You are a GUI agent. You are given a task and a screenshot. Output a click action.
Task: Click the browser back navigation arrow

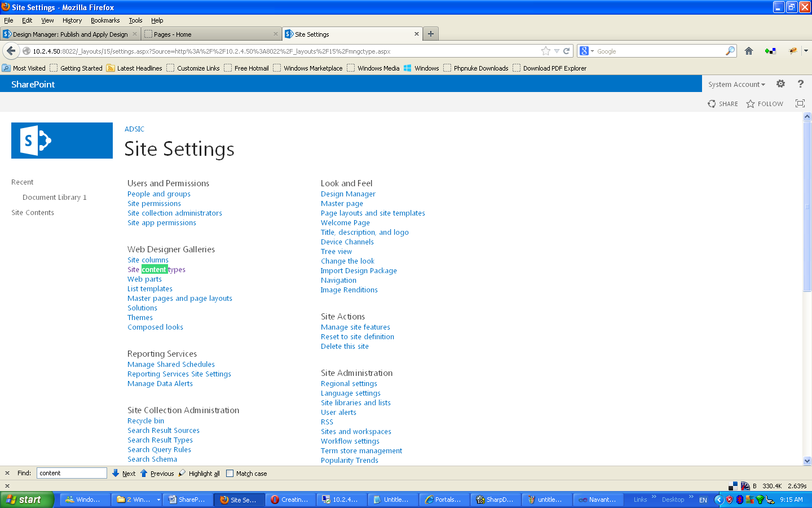tap(11, 51)
